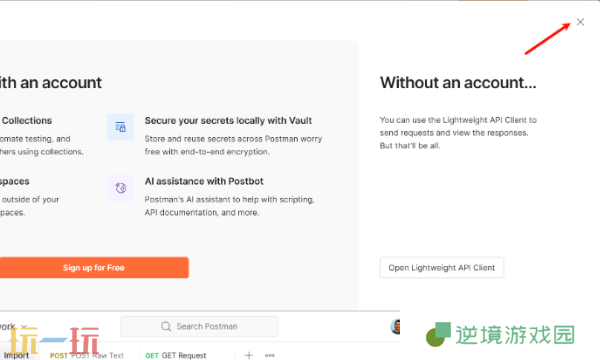The width and height of the screenshot is (600, 360).
Task: Switch to the GET Request tab
Action: click(x=176, y=355)
